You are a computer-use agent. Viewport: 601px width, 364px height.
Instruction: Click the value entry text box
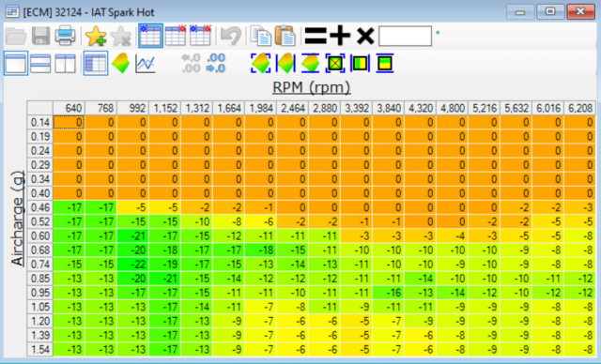(405, 36)
